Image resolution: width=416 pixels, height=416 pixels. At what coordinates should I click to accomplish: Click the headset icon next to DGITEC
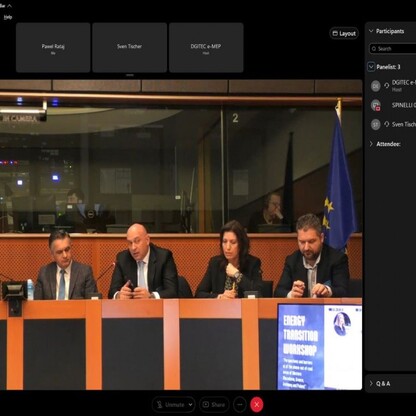point(387,86)
